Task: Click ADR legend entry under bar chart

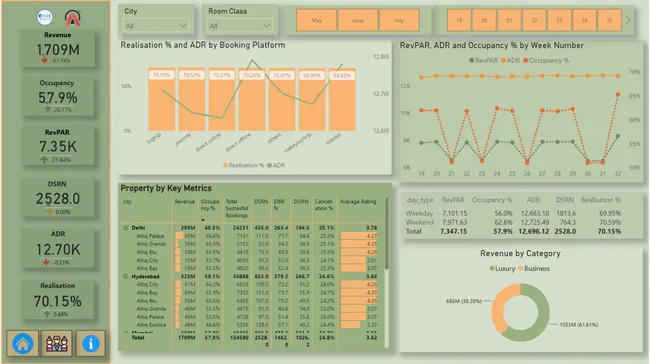Action: click(x=276, y=165)
